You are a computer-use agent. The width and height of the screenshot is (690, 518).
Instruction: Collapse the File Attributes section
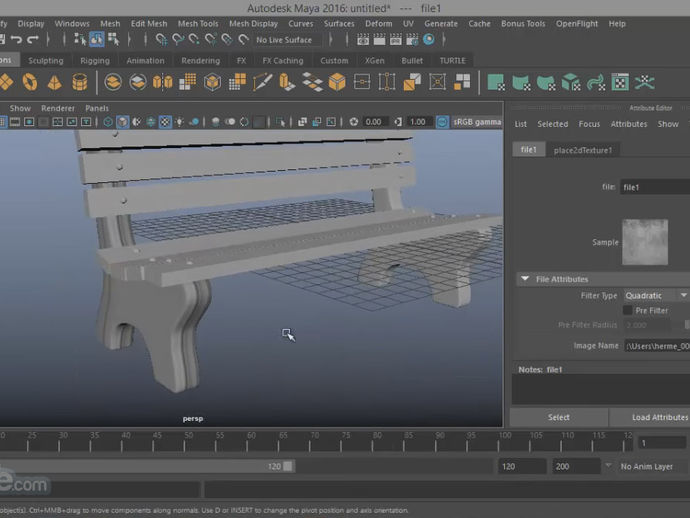pyautogui.click(x=525, y=279)
